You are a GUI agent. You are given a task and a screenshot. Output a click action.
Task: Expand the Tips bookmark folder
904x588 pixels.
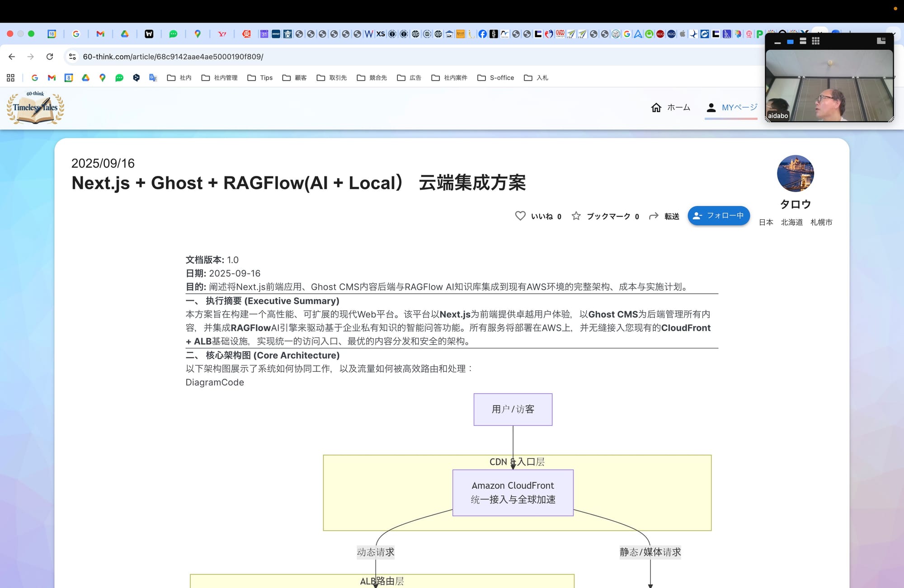[260, 78]
